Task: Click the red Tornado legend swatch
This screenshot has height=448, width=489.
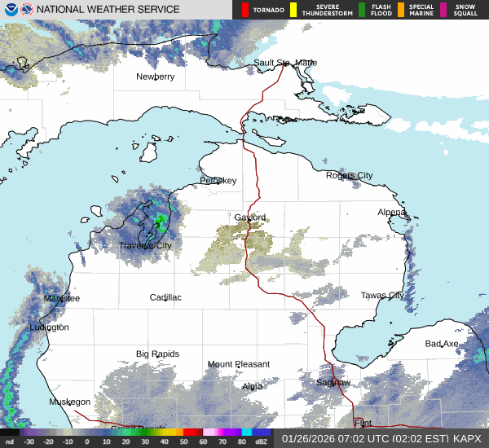Action: point(245,10)
